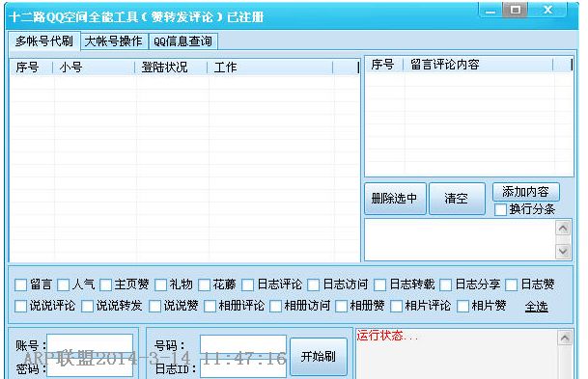Focus the 号码 input field
The width and height of the screenshot is (588, 379).
tap(243, 343)
